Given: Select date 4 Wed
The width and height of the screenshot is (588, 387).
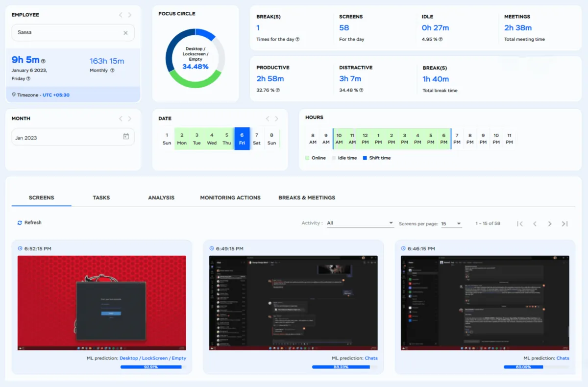Looking at the screenshot, I should [212, 139].
